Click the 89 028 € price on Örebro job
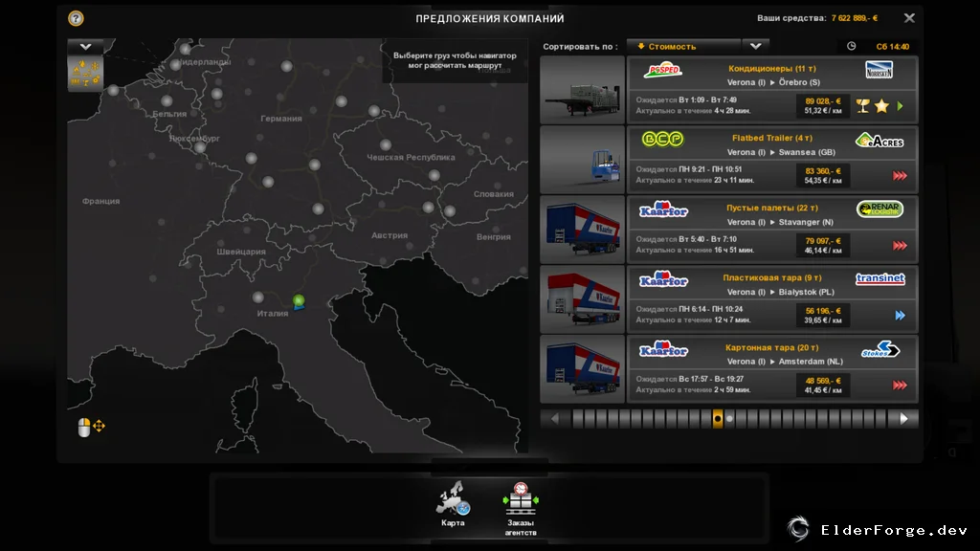Viewport: 980px width, 551px height. tap(822, 101)
